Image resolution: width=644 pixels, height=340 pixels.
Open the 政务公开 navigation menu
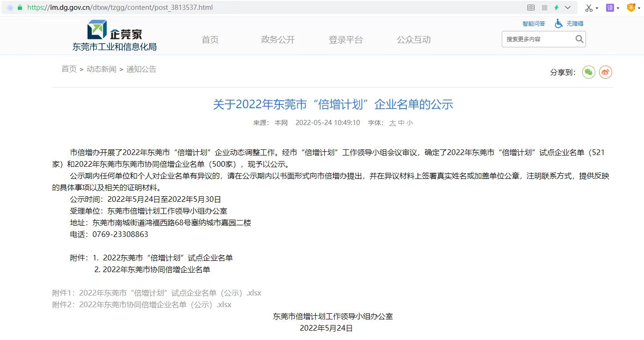click(x=278, y=40)
